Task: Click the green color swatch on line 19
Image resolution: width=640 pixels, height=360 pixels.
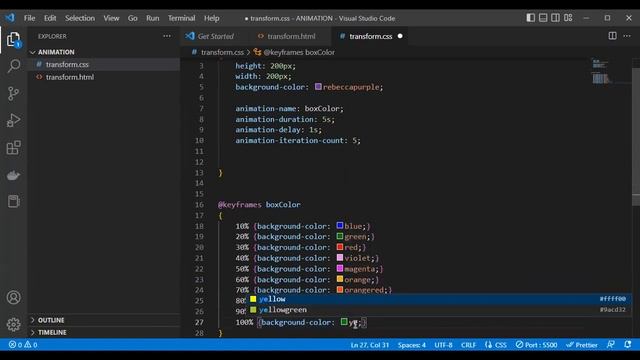Action: 340,236
